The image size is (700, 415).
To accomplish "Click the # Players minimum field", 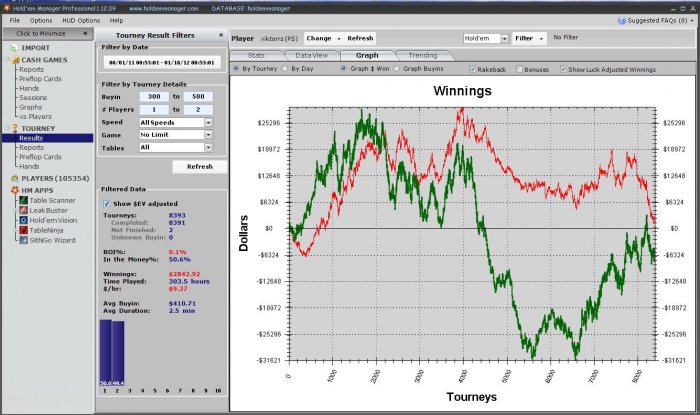I will coord(154,109).
